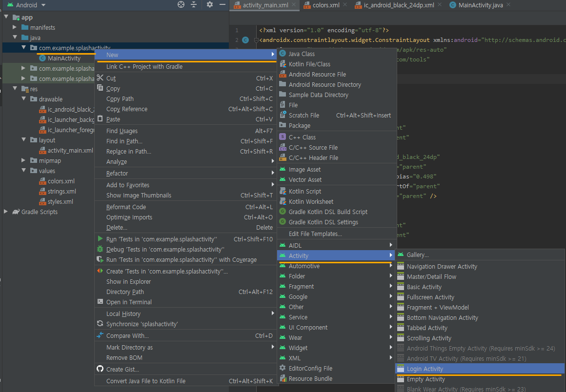This screenshot has width=566, height=392.
Task: Choose Bottom Navigation Activity
Action: (x=480, y=318)
